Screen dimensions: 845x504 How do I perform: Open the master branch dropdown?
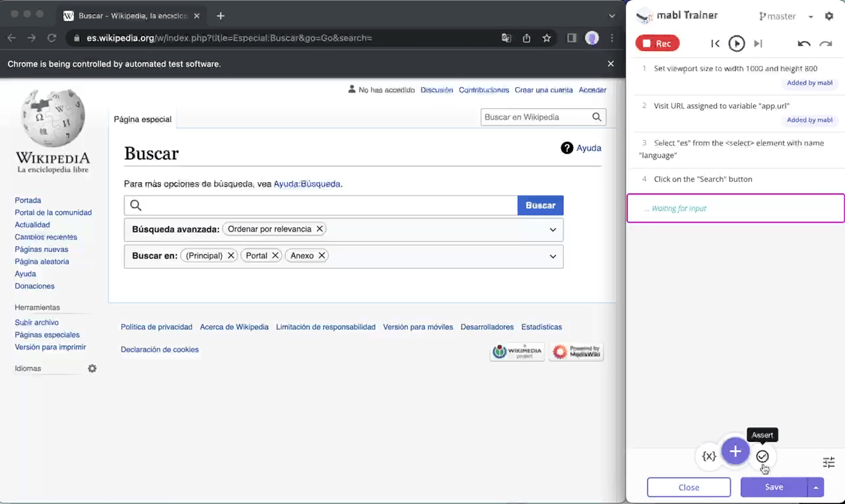click(x=787, y=16)
